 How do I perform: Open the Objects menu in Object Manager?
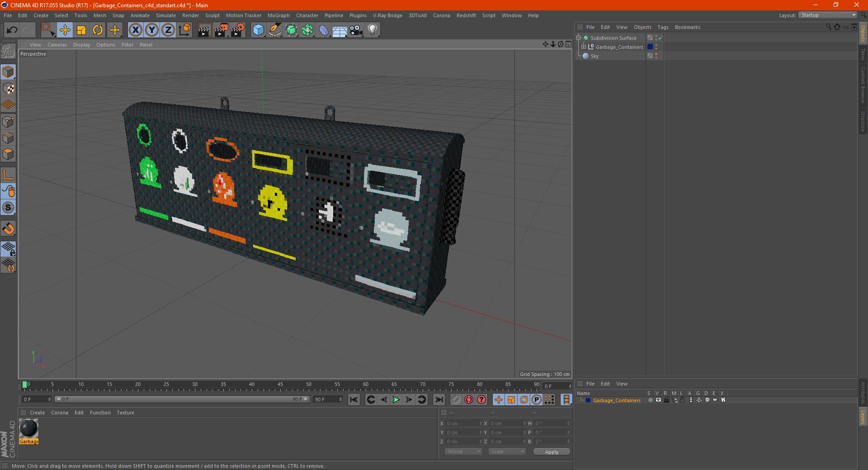(642, 27)
